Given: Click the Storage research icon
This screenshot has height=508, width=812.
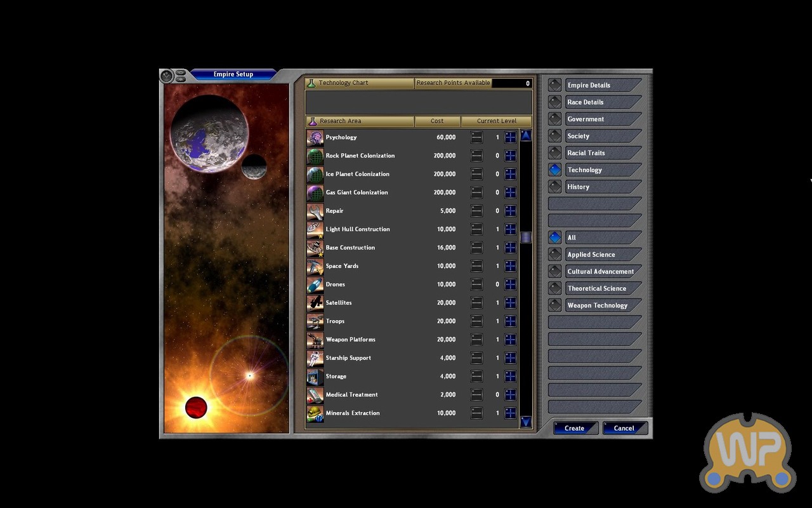Looking at the screenshot, I should tap(315, 377).
